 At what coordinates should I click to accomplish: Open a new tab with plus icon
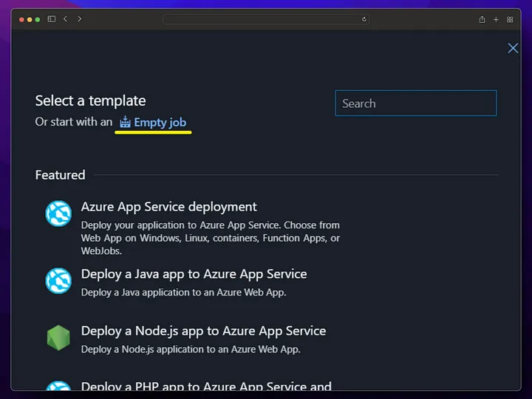pyautogui.click(x=496, y=20)
